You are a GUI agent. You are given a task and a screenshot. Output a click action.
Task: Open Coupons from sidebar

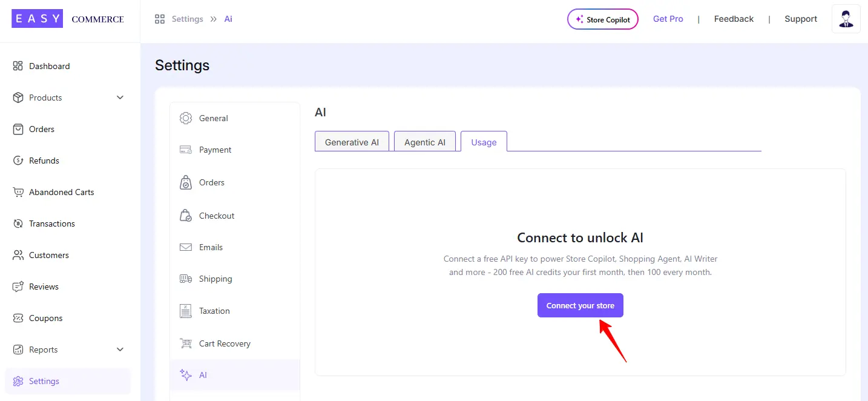(x=68, y=318)
